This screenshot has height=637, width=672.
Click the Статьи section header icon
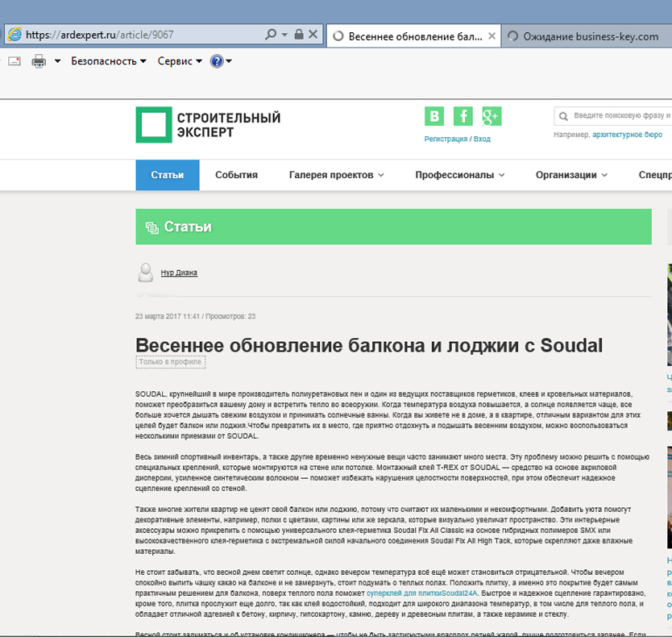click(152, 227)
